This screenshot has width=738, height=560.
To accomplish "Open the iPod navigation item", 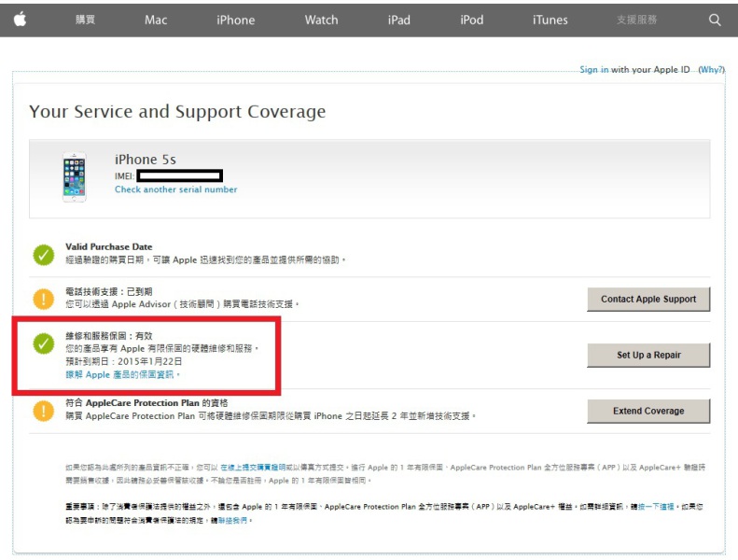I will click(471, 20).
